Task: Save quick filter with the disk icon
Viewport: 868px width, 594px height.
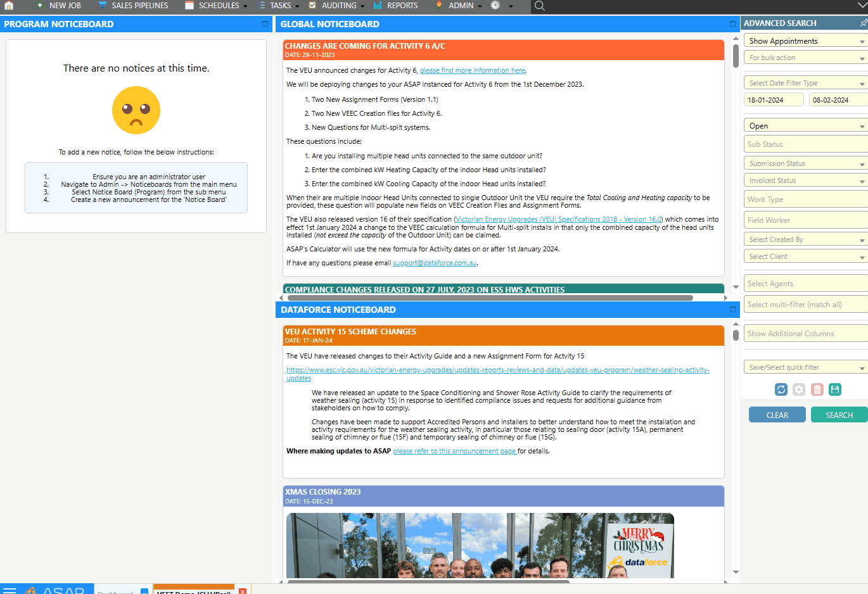Action: click(x=835, y=389)
